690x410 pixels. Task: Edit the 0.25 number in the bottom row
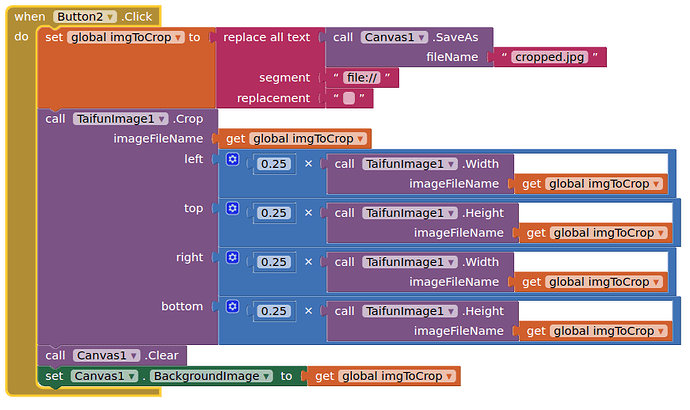pyautogui.click(x=274, y=311)
